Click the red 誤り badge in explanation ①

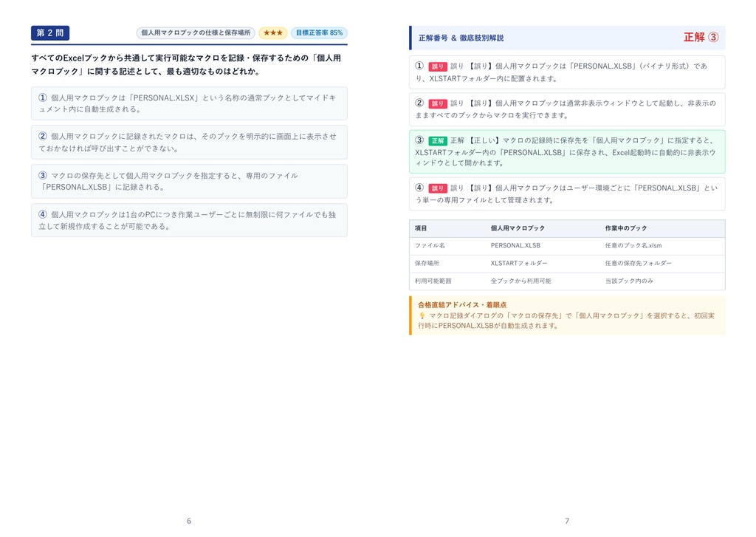pos(437,66)
